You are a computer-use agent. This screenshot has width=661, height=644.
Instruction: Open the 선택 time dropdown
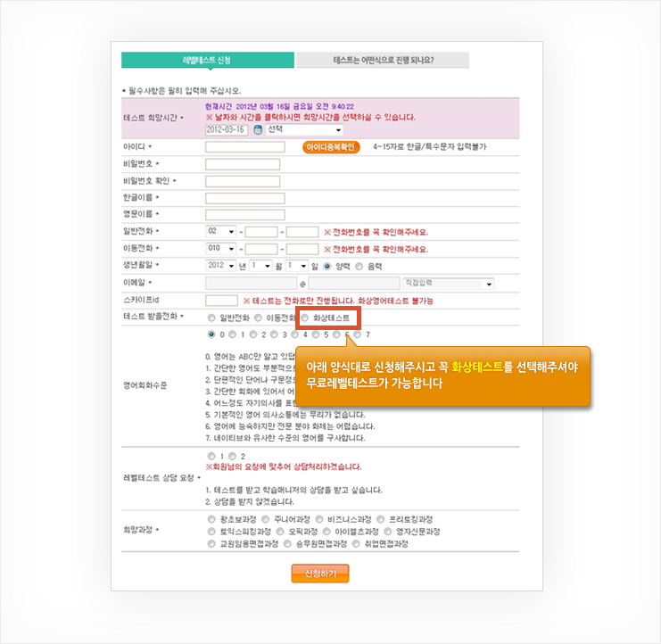click(304, 129)
